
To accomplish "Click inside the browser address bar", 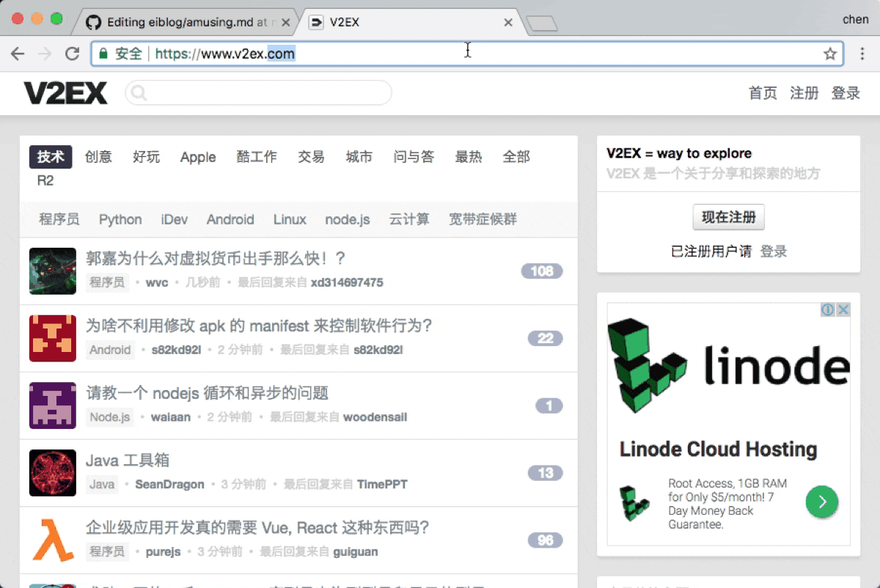I will pyautogui.click(x=469, y=54).
